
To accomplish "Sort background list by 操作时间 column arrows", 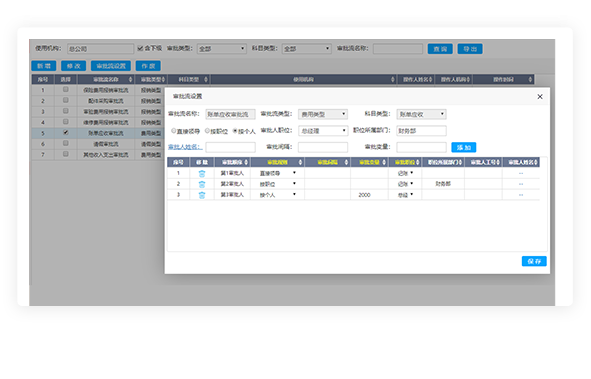I will click(530, 79).
